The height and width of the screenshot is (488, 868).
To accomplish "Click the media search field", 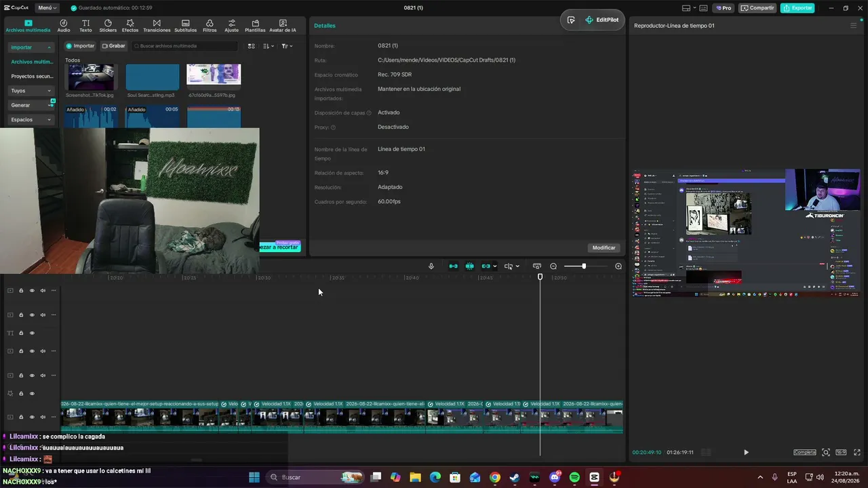I will coord(184,46).
